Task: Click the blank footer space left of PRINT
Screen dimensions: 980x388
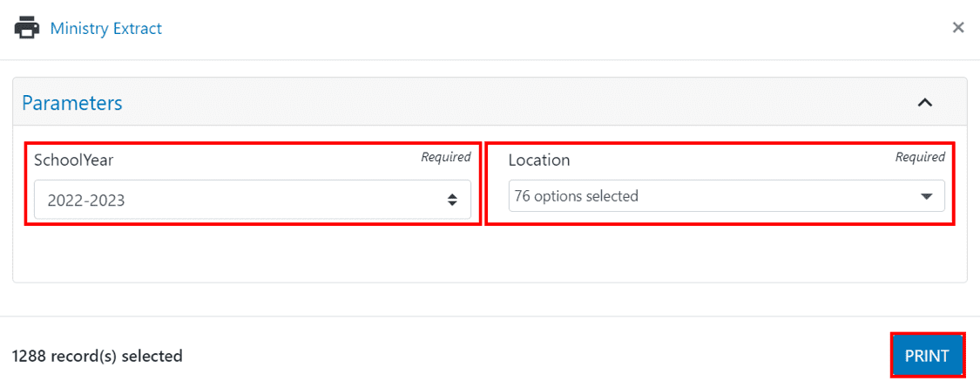Action: tap(537, 356)
